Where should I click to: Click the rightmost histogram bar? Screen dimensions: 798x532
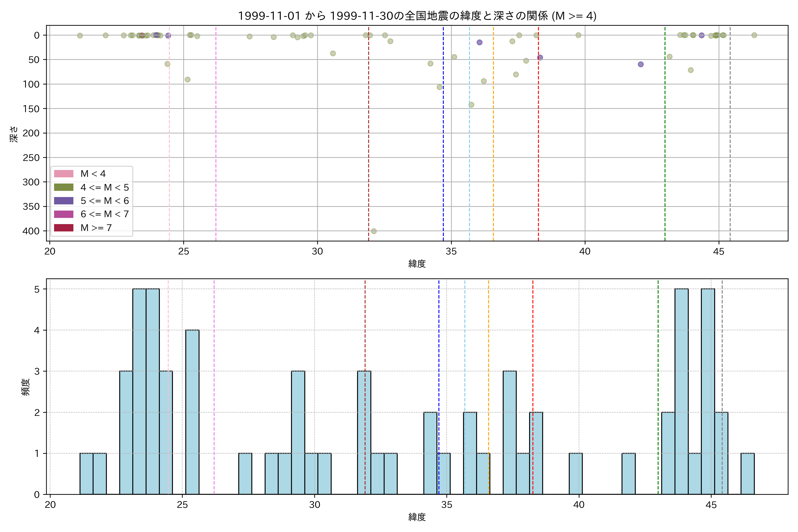tap(747, 474)
